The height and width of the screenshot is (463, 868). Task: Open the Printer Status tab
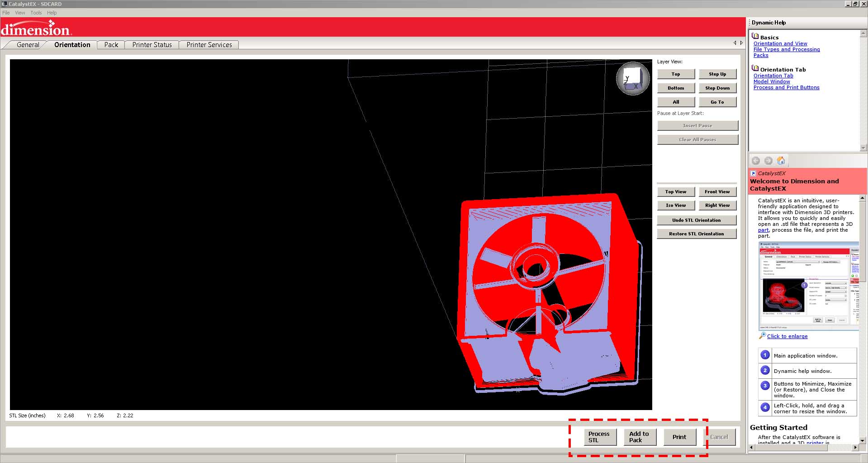152,45
